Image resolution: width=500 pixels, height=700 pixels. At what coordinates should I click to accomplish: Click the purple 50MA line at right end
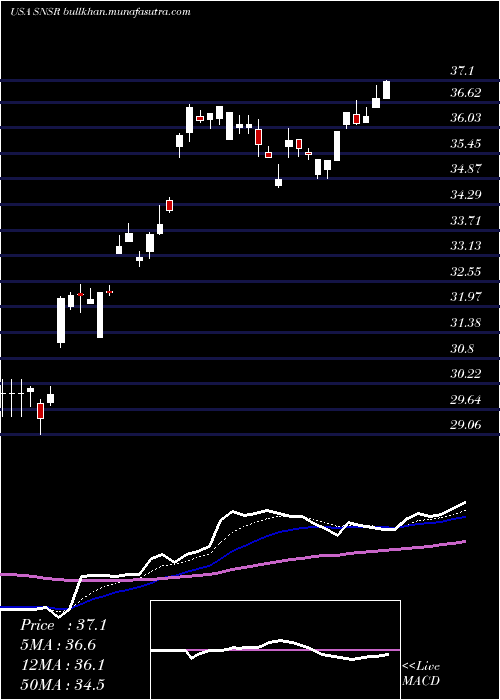tap(463, 542)
